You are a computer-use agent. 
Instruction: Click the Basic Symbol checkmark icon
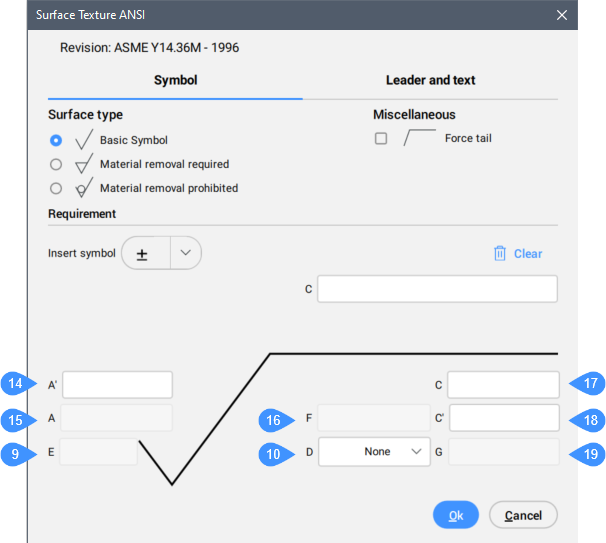point(84,141)
